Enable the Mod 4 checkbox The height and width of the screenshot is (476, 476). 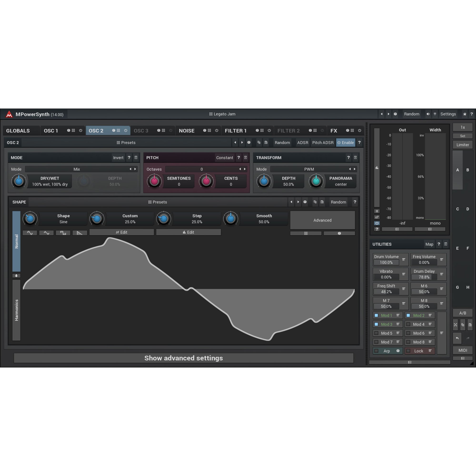(x=408, y=324)
